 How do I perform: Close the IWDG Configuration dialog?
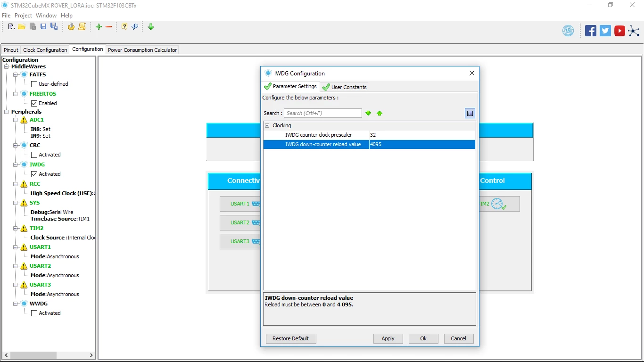coord(472,73)
